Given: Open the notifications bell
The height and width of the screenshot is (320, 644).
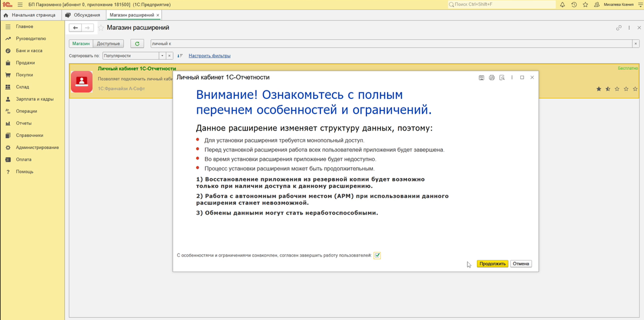Looking at the screenshot, I should pyautogui.click(x=563, y=5).
